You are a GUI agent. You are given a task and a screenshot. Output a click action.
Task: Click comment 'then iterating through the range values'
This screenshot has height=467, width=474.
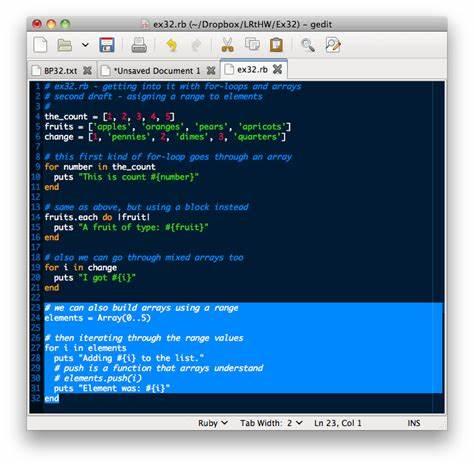tap(144, 338)
